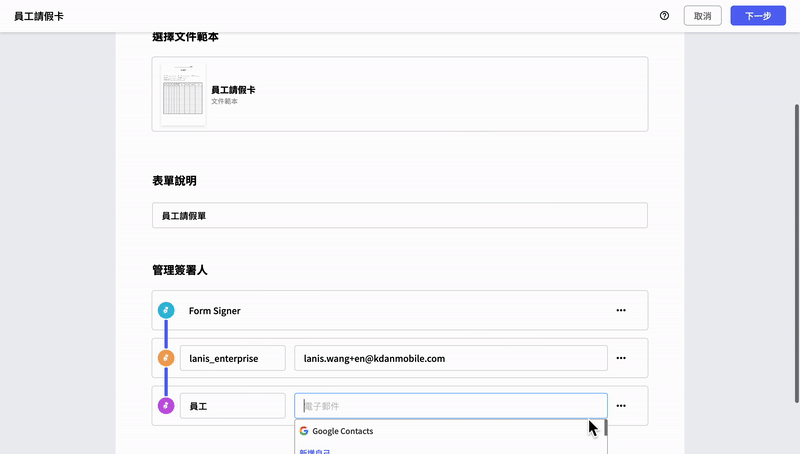Click the orange lanis_enterprise signer icon
The image size is (800, 454).
(x=166, y=358)
